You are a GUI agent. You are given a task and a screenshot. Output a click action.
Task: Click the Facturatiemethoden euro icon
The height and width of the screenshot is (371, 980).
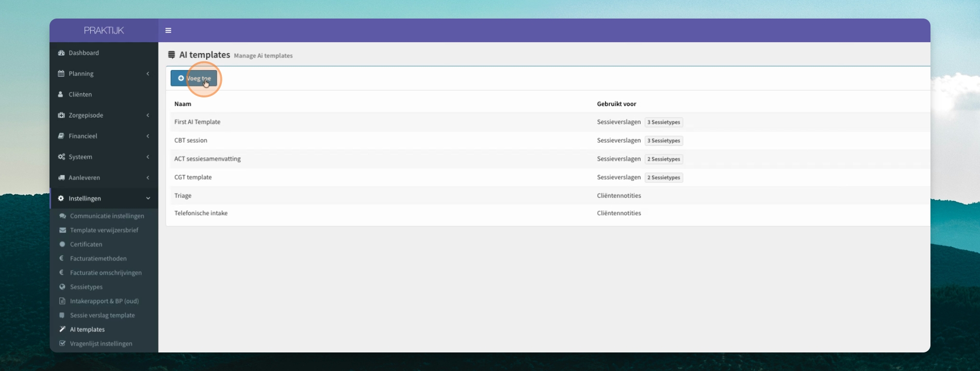pos(62,259)
